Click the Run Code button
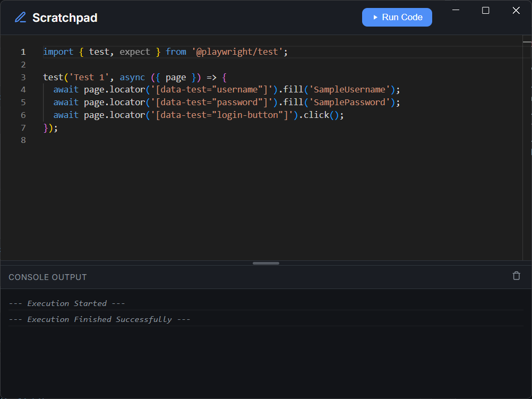Image resolution: width=532 pixels, height=399 pixels. (x=397, y=18)
